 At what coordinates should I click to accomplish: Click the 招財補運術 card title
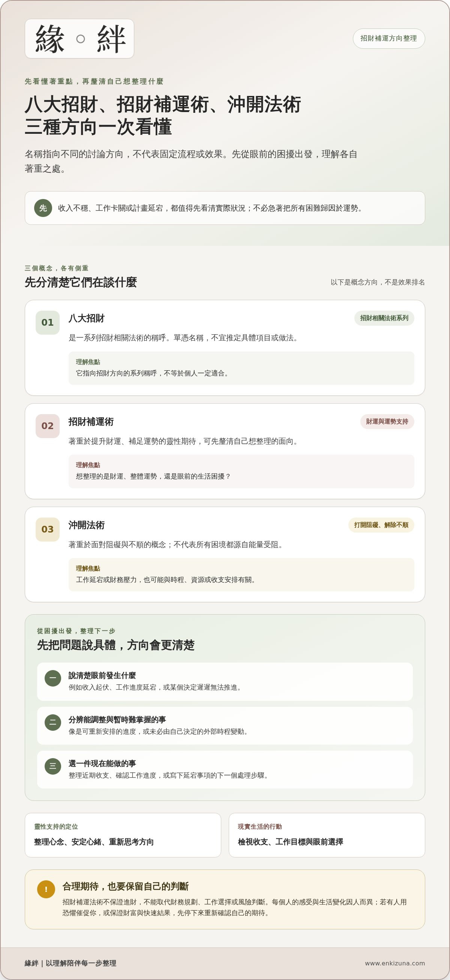(x=91, y=422)
